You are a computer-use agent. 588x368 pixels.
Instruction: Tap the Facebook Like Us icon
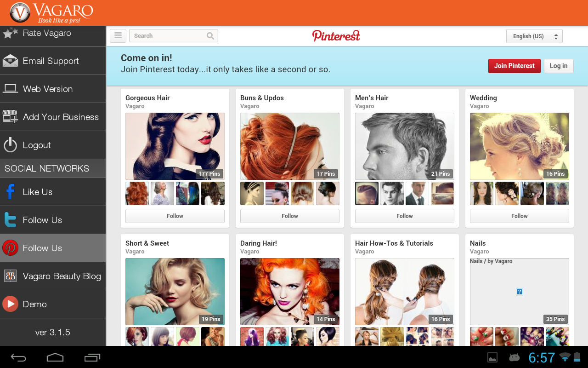pyautogui.click(x=10, y=192)
